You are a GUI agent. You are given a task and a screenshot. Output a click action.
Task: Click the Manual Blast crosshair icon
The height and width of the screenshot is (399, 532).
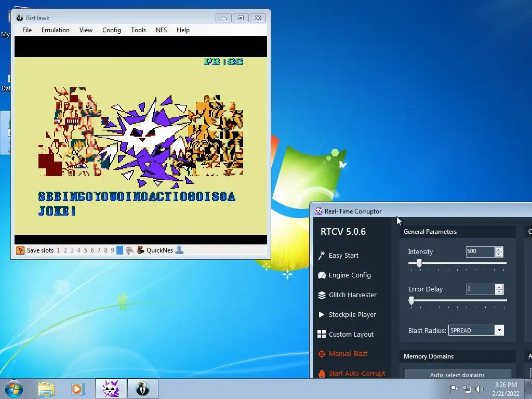click(321, 354)
